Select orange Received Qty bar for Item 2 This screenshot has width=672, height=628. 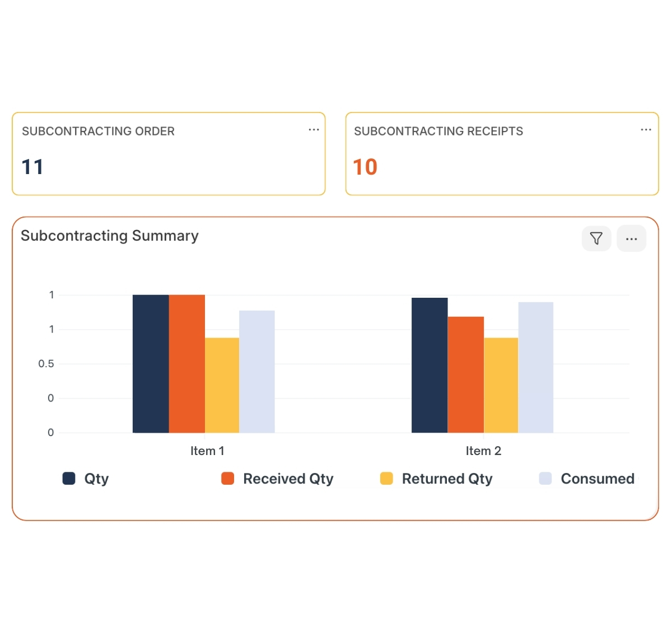(x=465, y=374)
